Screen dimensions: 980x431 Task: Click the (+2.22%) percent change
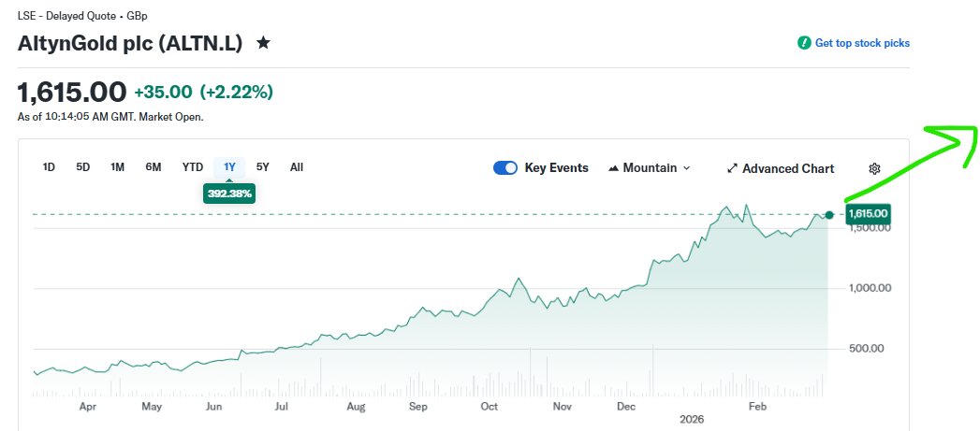[236, 93]
